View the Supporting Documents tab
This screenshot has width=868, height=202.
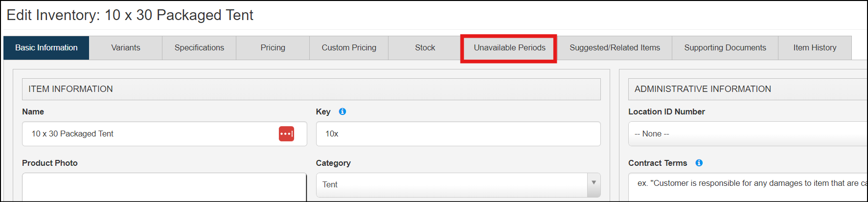725,48
